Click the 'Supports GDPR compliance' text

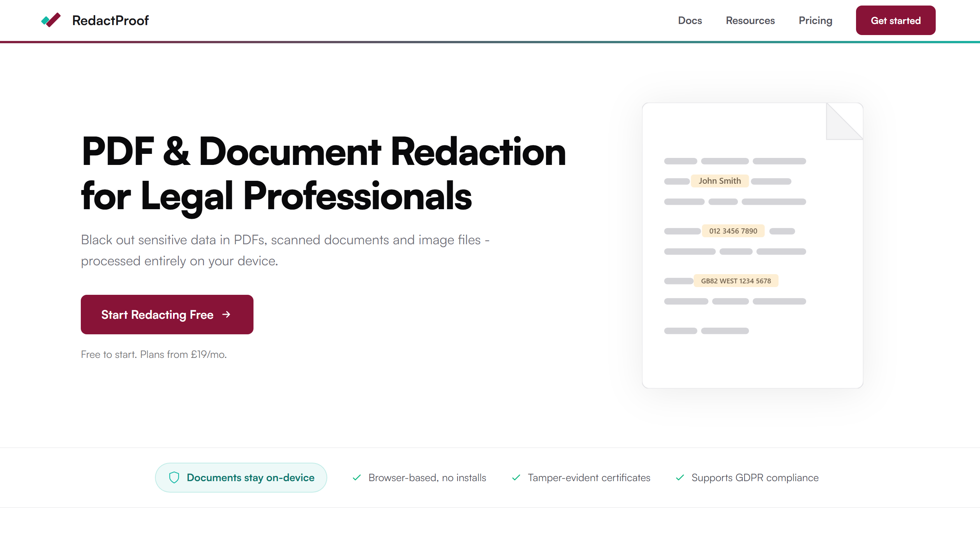(x=755, y=477)
